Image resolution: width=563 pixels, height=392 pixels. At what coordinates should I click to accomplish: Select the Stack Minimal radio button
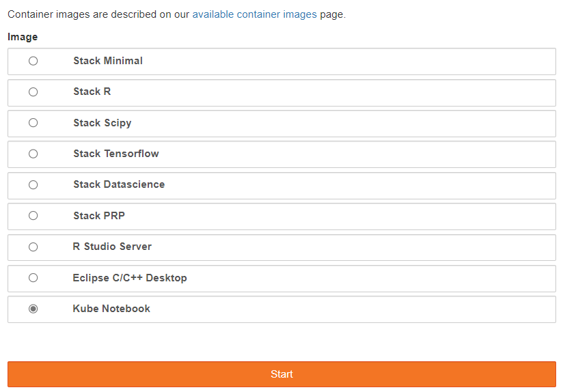click(33, 61)
